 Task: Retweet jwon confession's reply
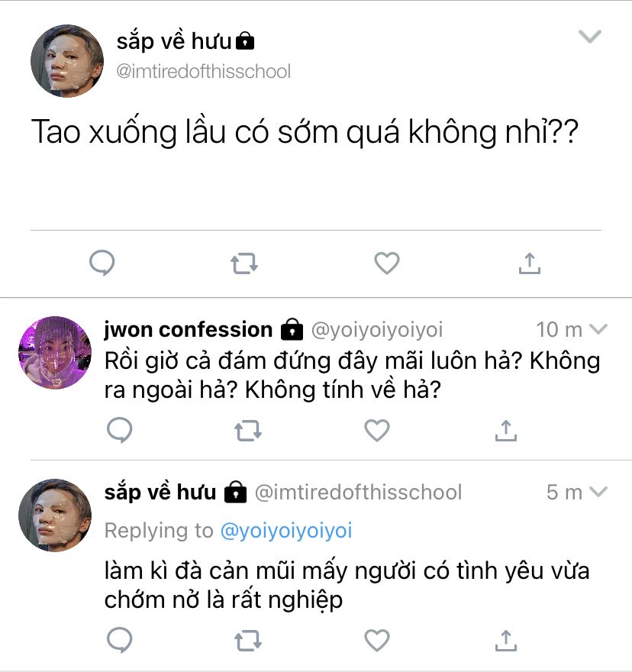[248, 431]
